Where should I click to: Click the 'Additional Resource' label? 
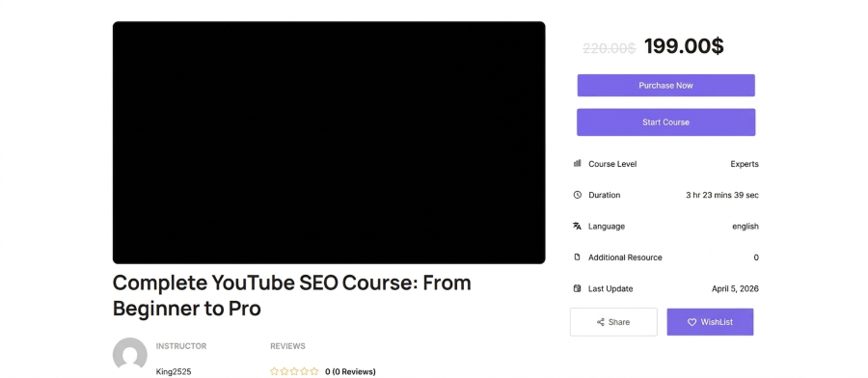click(625, 257)
